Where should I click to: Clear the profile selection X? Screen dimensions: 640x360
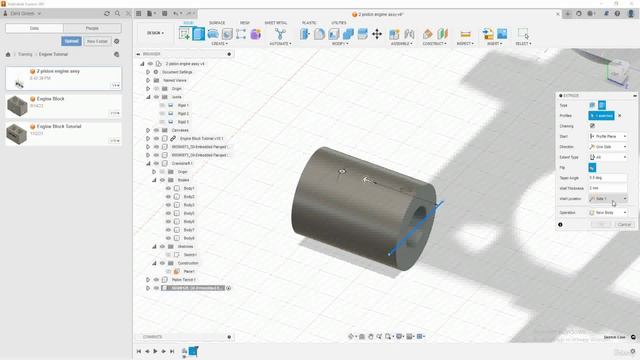click(x=620, y=116)
